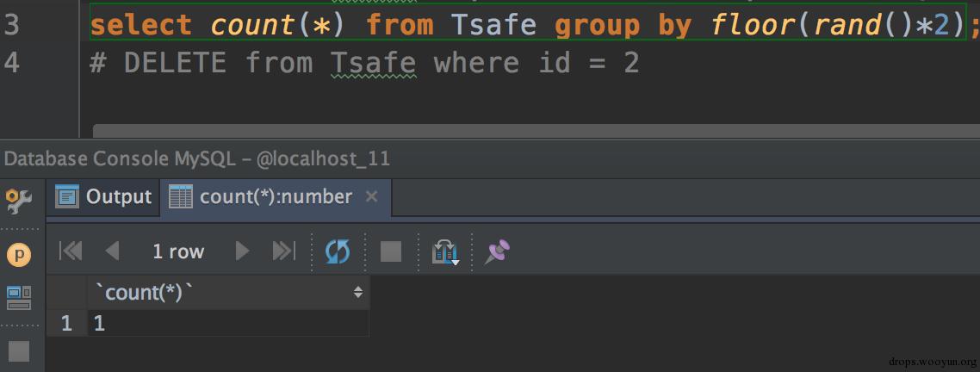The height and width of the screenshot is (372, 980).
Task: Close the count(*):number tab
Action: pos(371,197)
